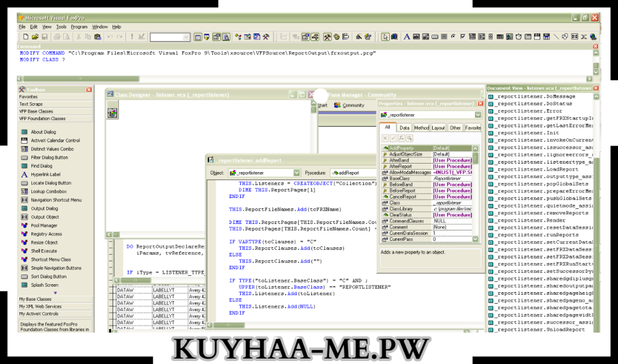Switch to Layout tab in Properties
This screenshot has height=364, width=618.
click(438, 128)
